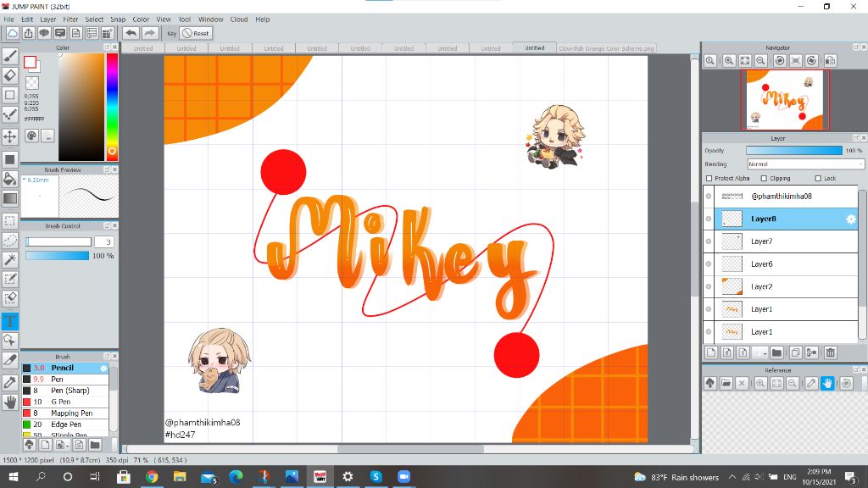Hide the @phamthikimha08 layer
Screen dimensions: 868x488
click(709, 197)
